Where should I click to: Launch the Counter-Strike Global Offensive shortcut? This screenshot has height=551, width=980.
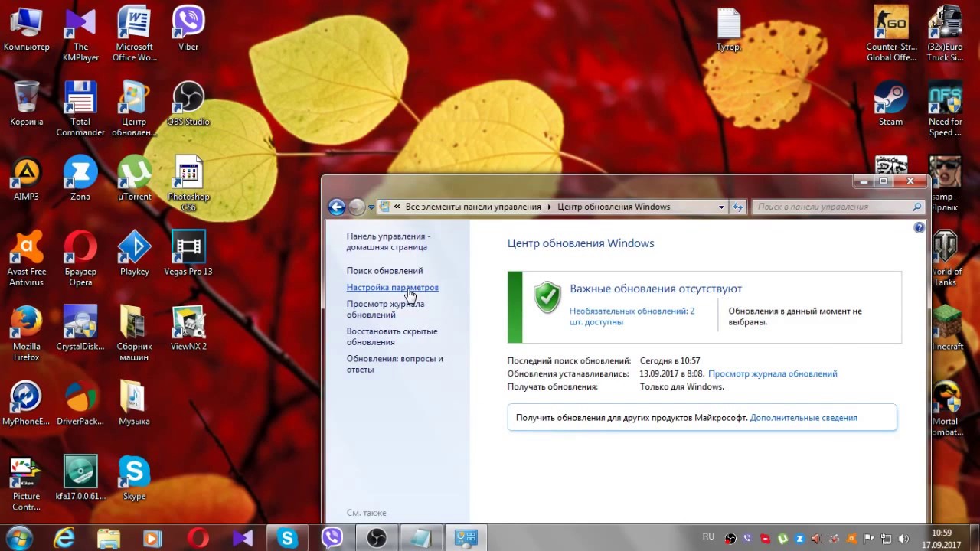pyautogui.click(x=890, y=34)
